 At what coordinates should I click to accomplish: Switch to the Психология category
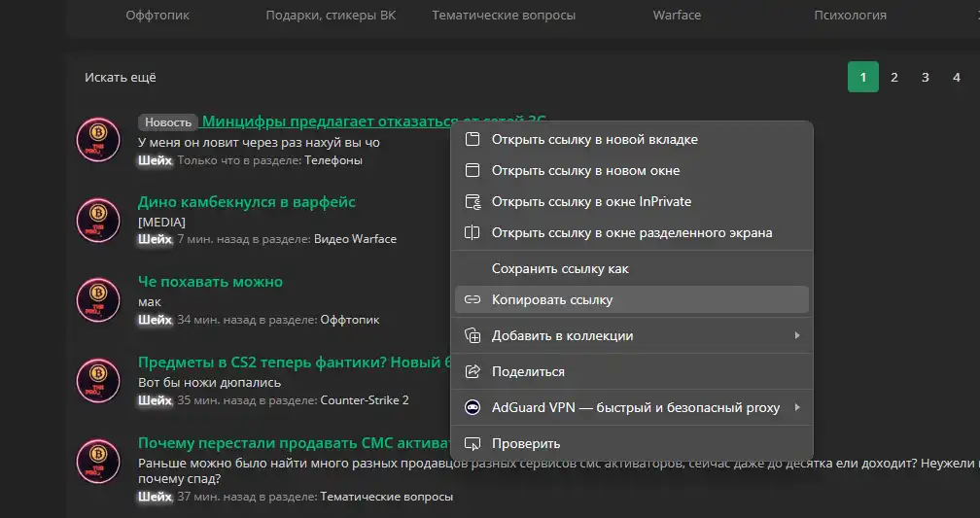tap(850, 16)
